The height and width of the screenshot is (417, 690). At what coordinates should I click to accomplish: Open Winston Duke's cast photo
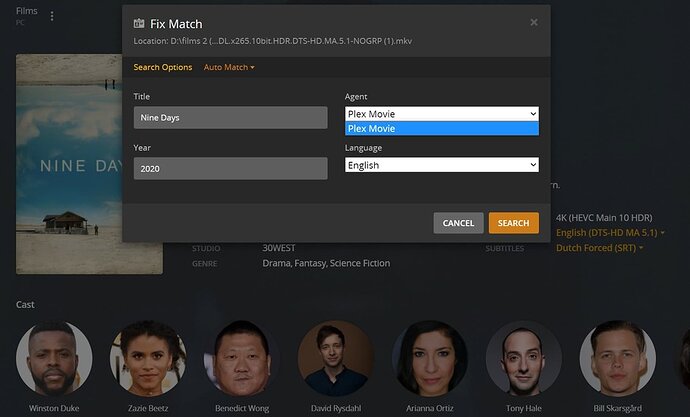[54, 358]
